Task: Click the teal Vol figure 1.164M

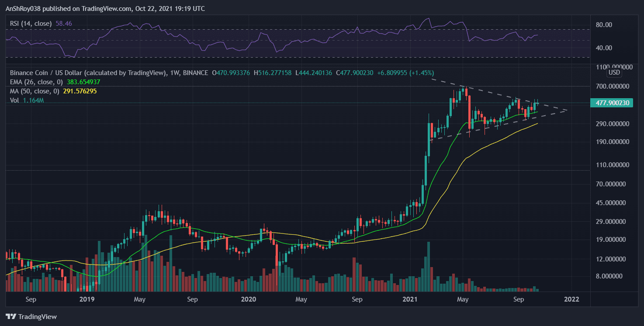Action: pos(33,100)
